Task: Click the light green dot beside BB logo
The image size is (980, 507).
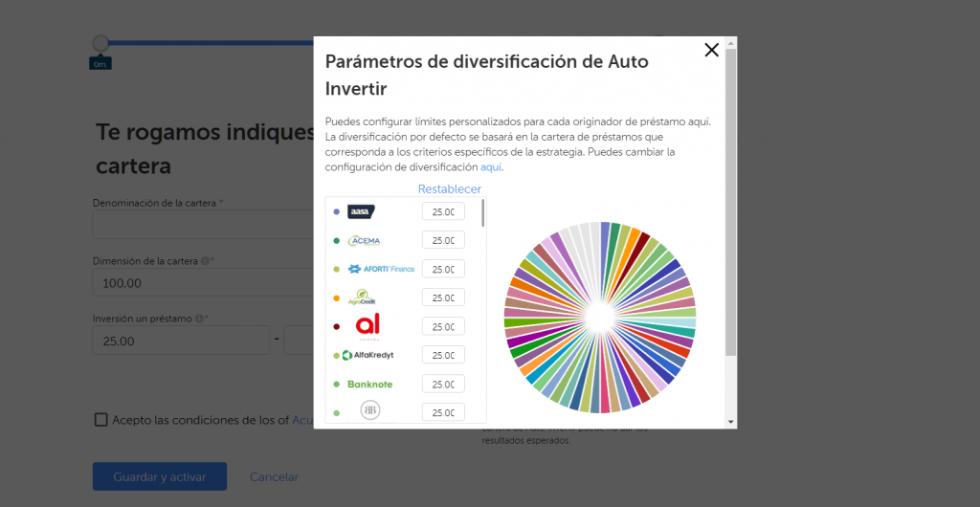Action: 336,412
